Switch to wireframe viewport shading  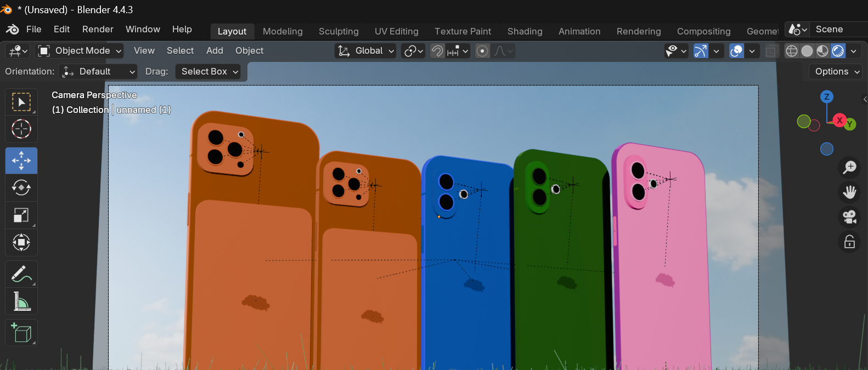(x=792, y=51)
